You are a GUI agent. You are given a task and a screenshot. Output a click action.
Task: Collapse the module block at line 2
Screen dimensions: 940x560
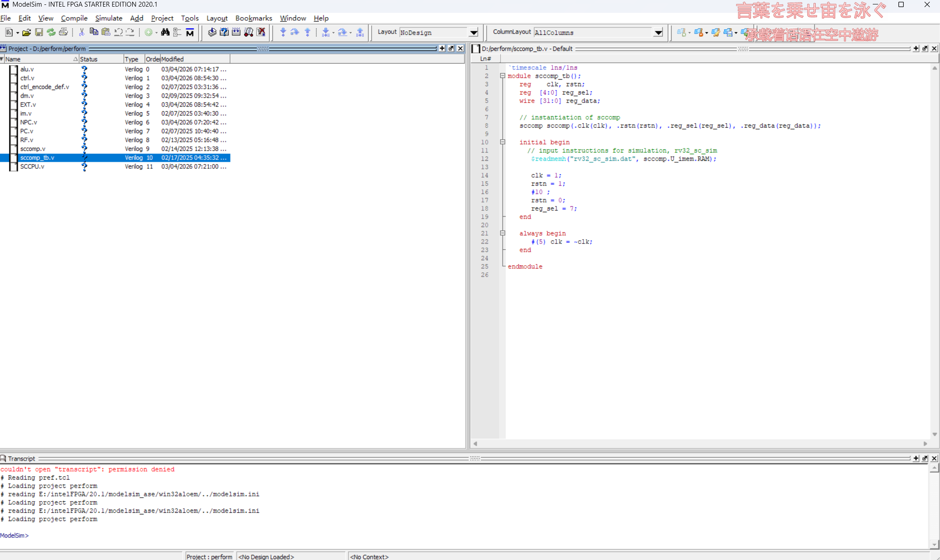(x=503, y=76)
